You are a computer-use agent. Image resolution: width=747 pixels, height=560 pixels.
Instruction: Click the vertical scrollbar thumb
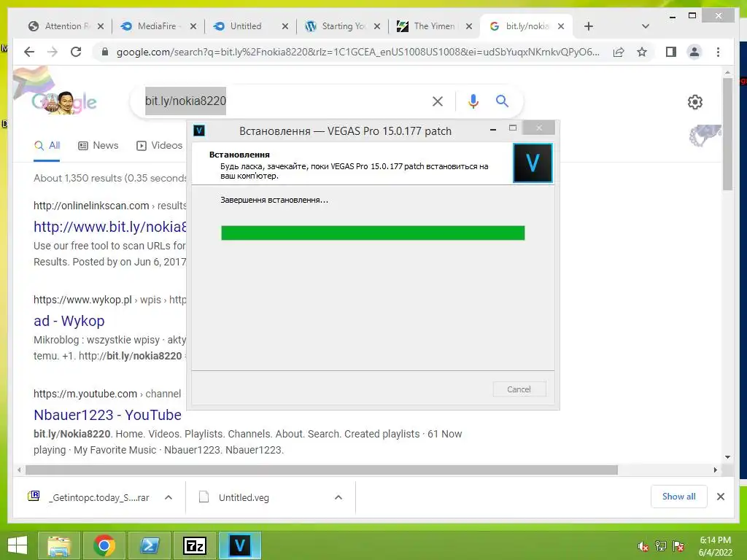coord(727,133)
